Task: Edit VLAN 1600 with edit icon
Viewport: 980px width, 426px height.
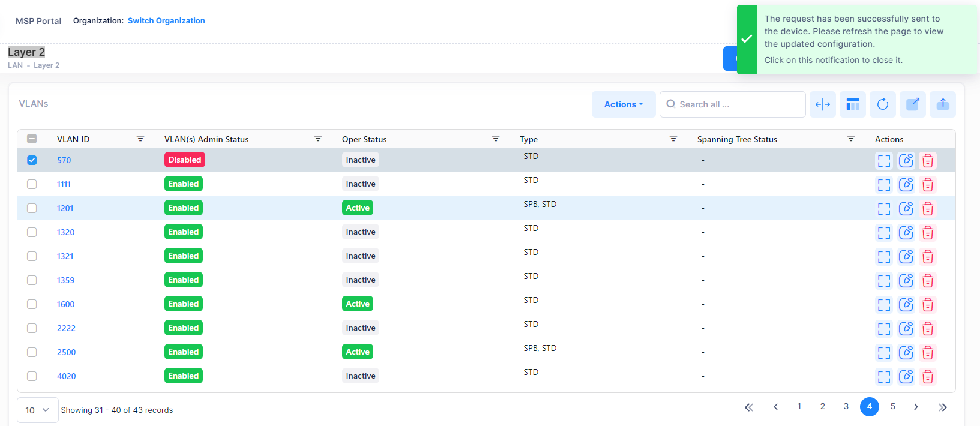Action: point(906,305)
